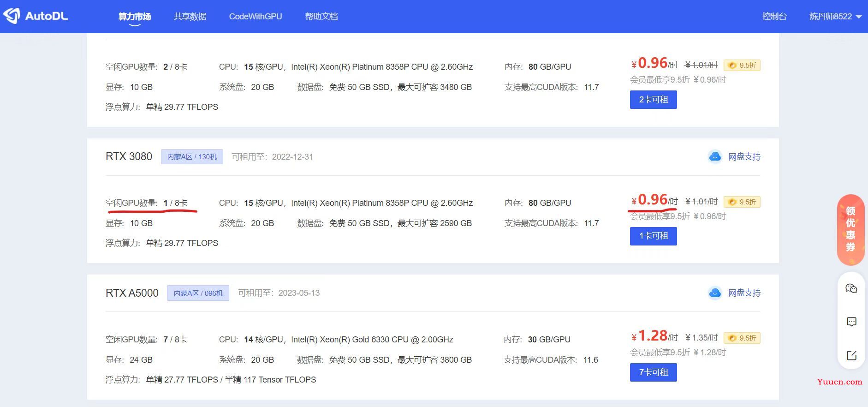
Task: Open the 领优惠券 coupon floating button
Action: (850, 230)
